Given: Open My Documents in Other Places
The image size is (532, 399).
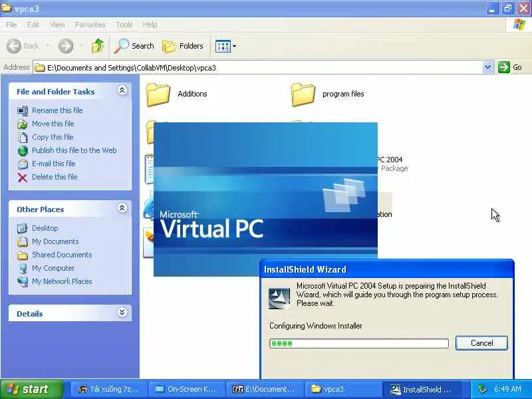Looking at the screenshot, I should point(55,241).
